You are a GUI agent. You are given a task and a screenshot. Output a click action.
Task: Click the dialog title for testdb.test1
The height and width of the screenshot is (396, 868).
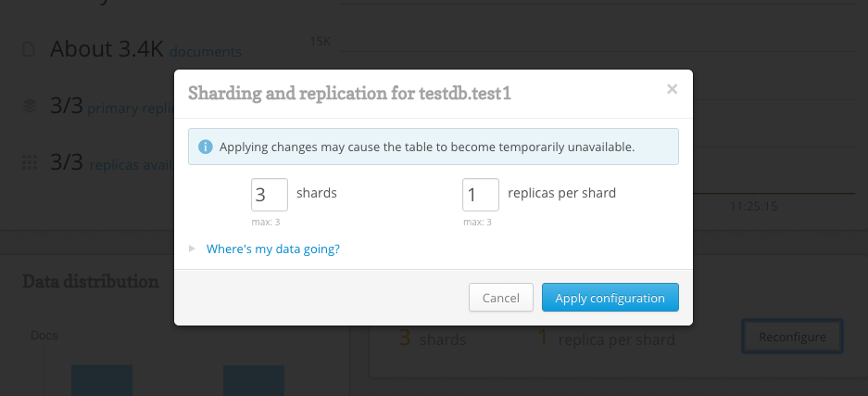[349, 93]
